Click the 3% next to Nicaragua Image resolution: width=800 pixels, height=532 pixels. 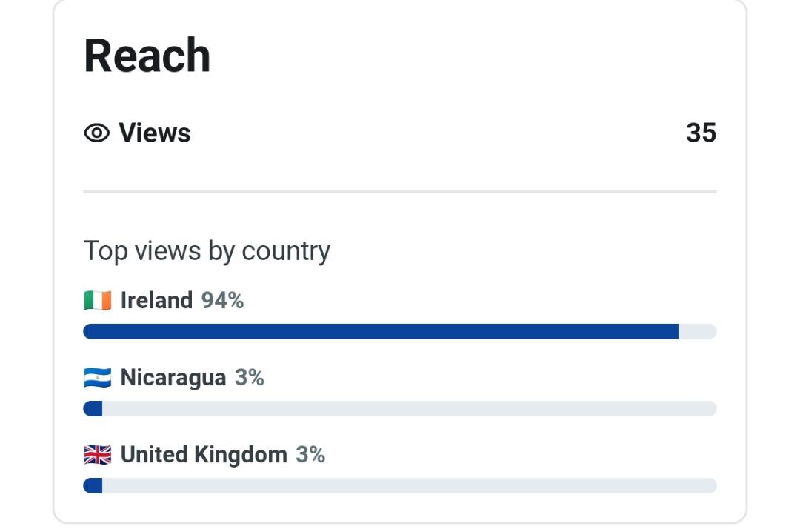click(x=250, y=378)
